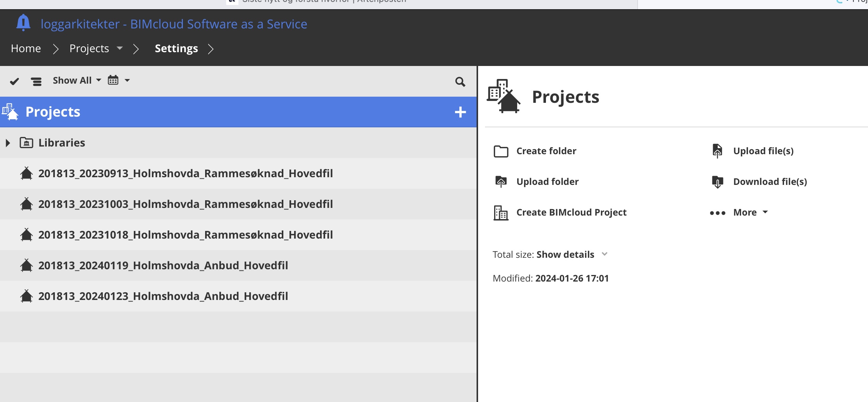Select Settings in the breadcrumb

click(x=176, y=49)
